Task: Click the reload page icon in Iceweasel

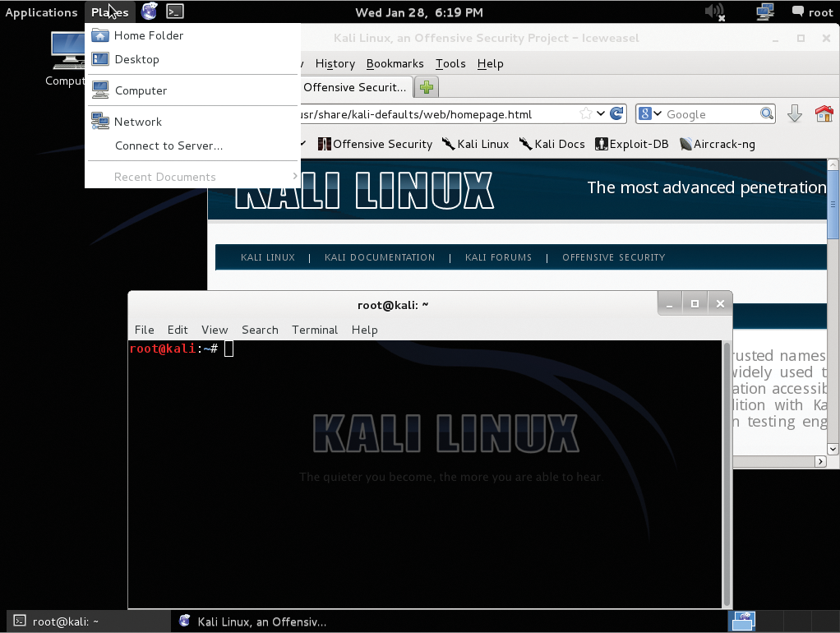Action: (x=617, y=114)
